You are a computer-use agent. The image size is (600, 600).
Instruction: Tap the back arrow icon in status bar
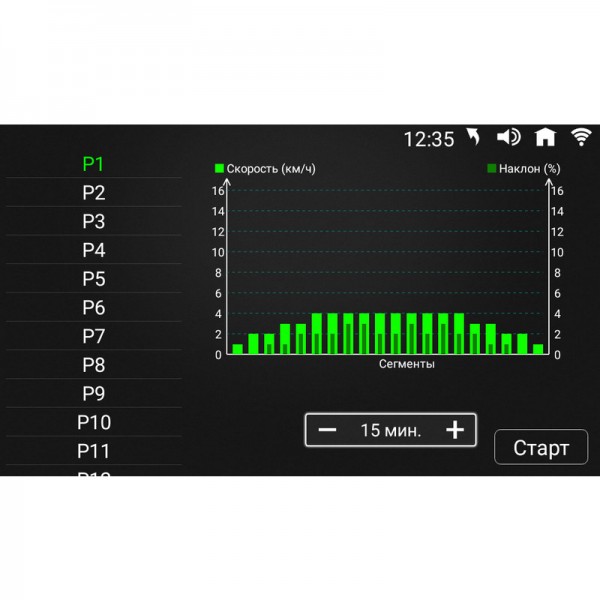(472, 138)
